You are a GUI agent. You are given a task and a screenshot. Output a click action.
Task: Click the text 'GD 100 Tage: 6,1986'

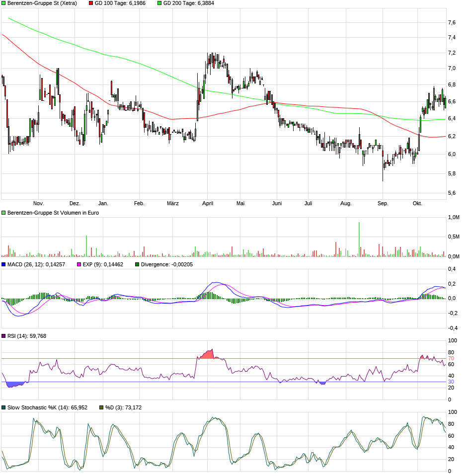[x=120, y=3]
